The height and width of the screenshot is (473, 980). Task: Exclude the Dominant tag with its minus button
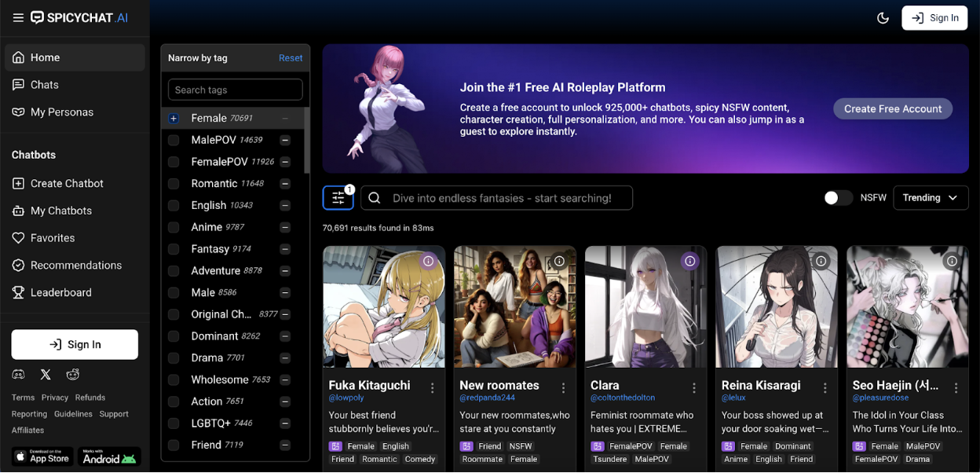285,336
